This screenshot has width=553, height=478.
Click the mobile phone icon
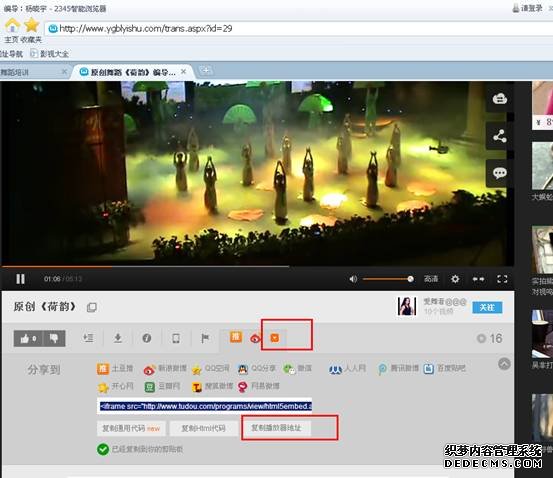click(176, 338)
